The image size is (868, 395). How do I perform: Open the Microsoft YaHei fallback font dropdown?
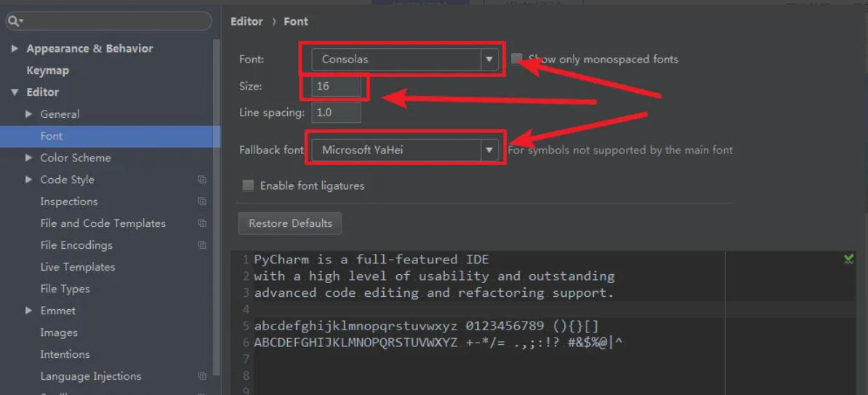pos(489,150)
